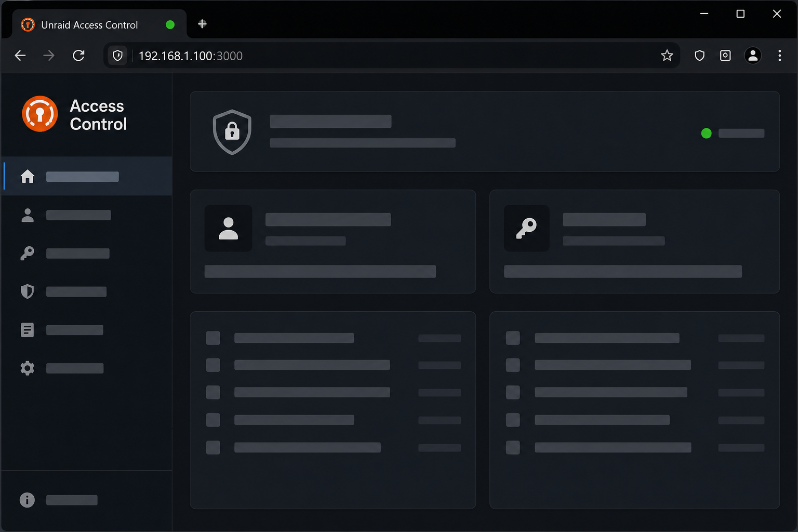This screenshot has width=798, height=532.
Task: Select the half-shaded shield icon in the sidebar
Action: (28, 291)
